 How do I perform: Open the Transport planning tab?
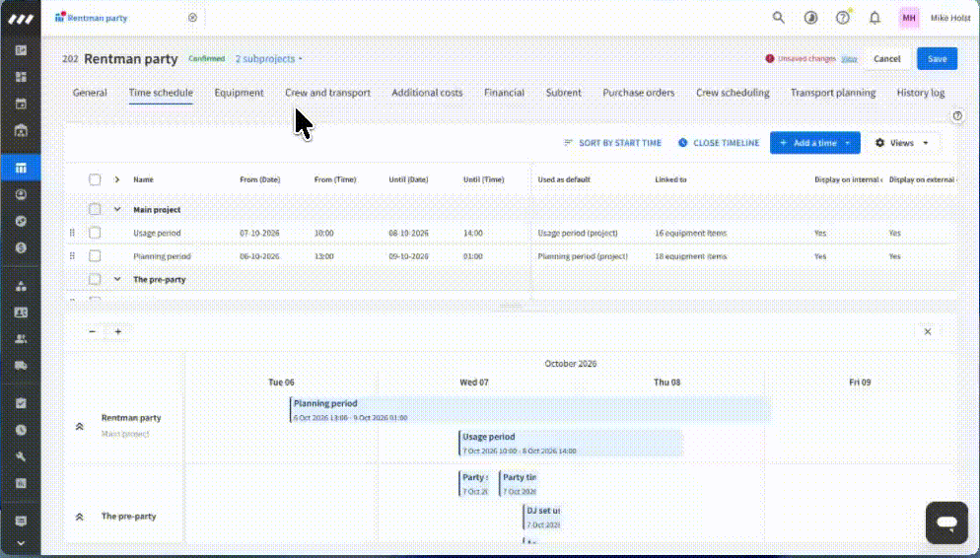(x=832, y=93)
